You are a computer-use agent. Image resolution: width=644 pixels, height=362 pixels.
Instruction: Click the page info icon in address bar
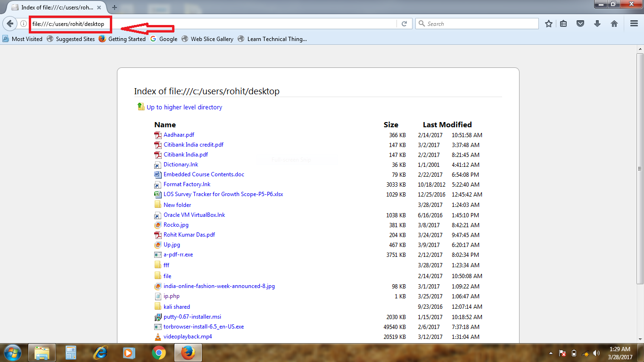tap(23, 24)
